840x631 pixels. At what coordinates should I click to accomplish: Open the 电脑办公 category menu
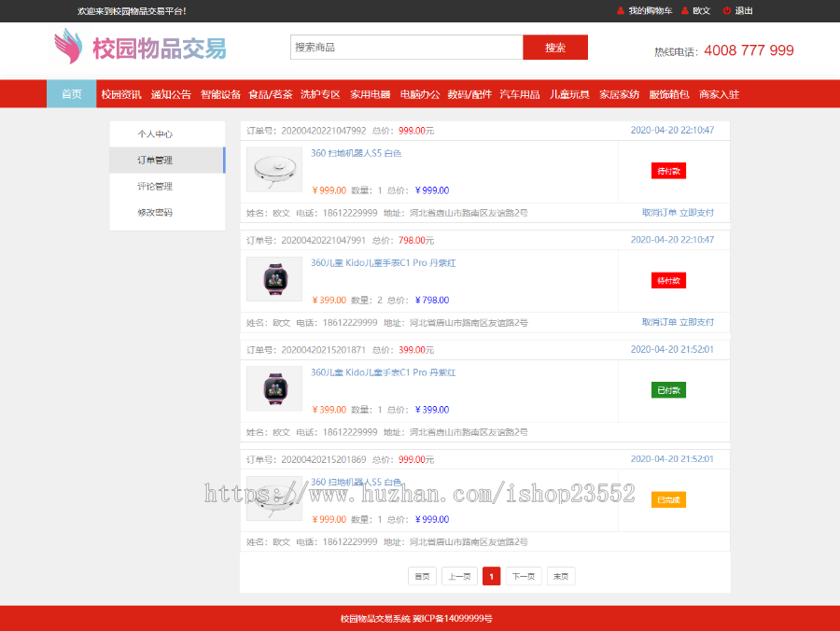[420, 93]
